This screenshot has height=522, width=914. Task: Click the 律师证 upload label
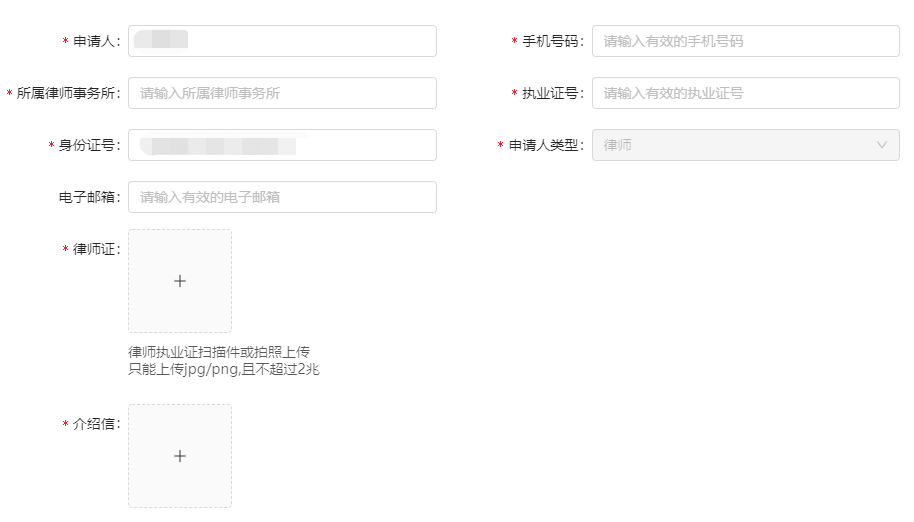point(96,249)
